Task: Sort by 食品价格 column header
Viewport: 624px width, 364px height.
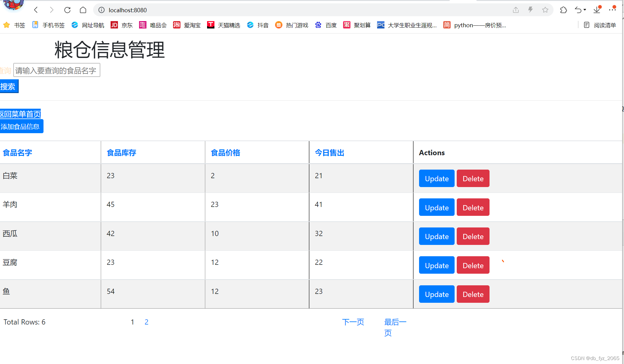Action: point(225,153)
